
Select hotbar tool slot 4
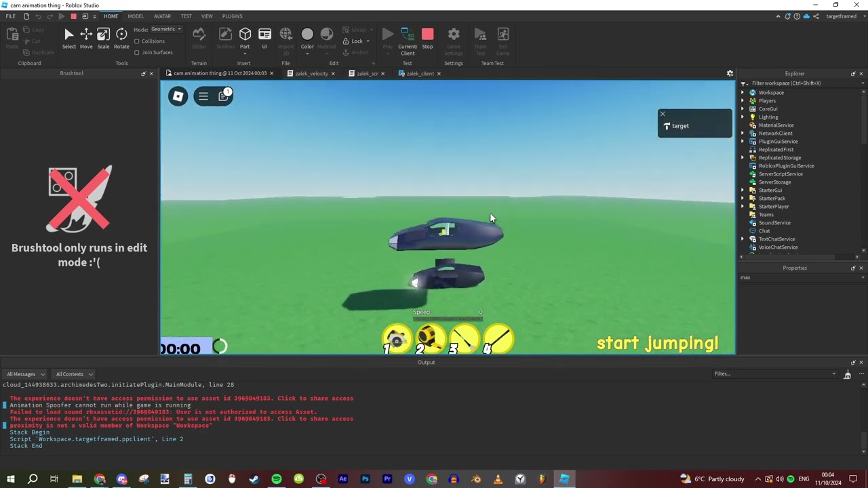pyautogui.click(x=498, y=339)
